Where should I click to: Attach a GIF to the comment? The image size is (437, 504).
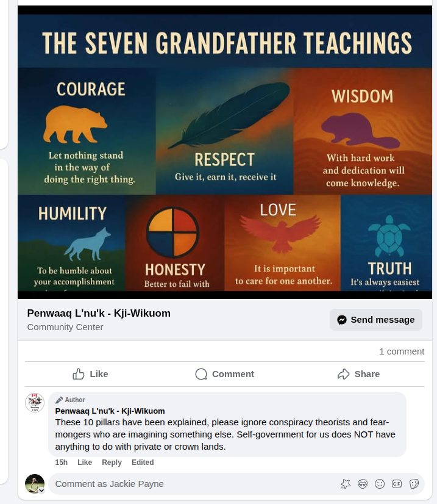(397, 484)
